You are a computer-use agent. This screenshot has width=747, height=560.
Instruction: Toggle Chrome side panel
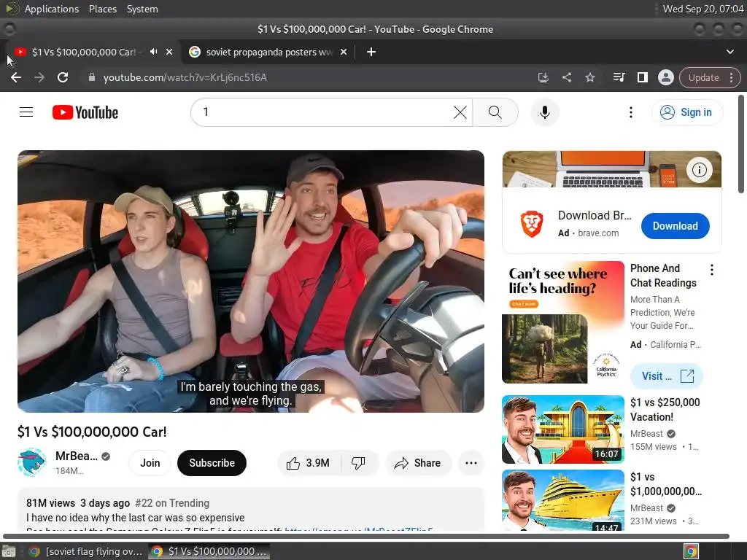tap(642, 77)
